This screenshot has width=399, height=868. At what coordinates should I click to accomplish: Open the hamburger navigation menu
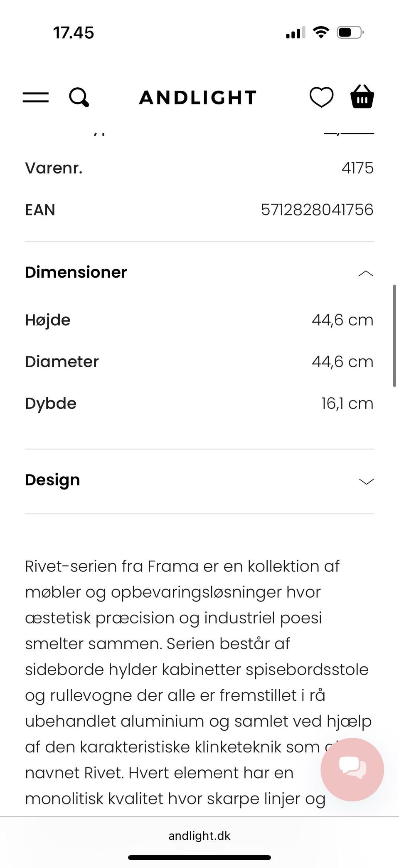(36, 97)
